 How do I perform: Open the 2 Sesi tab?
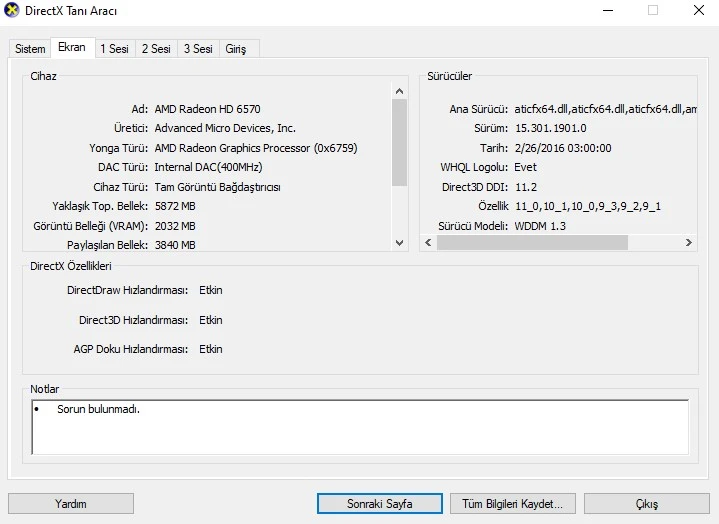point(156,49)
